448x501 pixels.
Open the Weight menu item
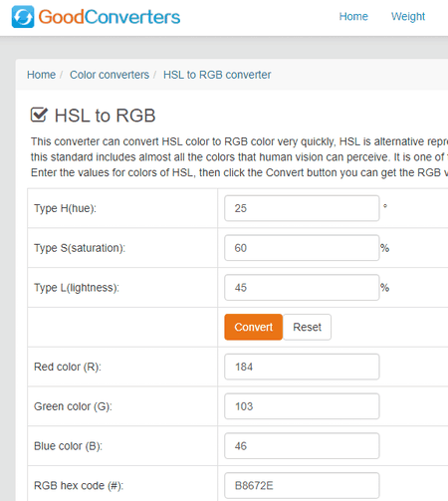pos(408,16)
